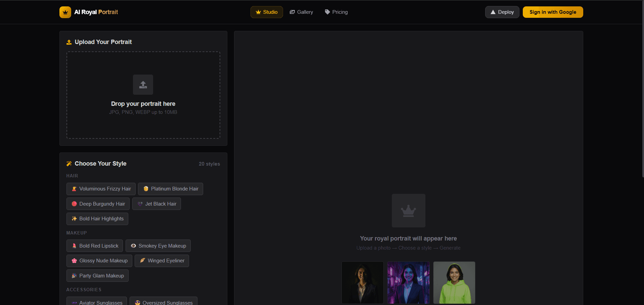
Task: Pick the Jet Black Hair style
Action: click(x=156, y=204)
